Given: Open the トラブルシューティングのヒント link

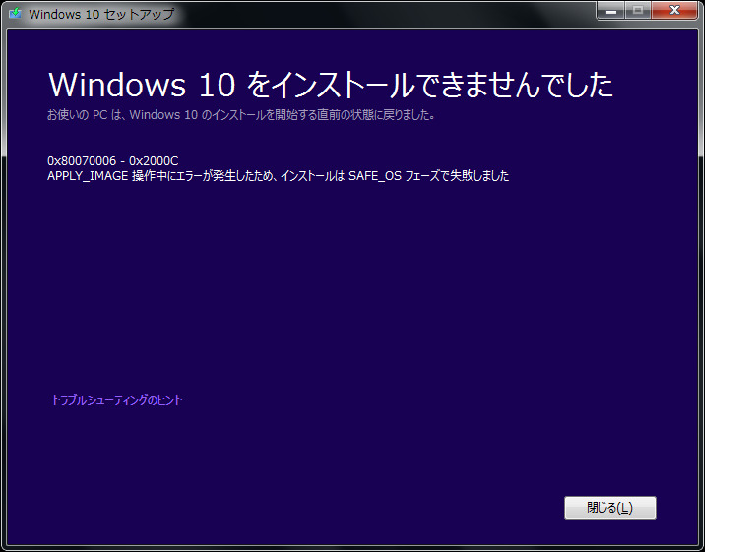Looking at the screenshot, I should [117, 400].
